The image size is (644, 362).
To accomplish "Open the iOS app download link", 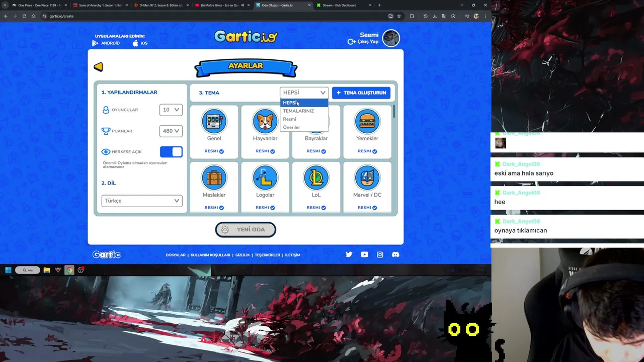I will point(140,43).
